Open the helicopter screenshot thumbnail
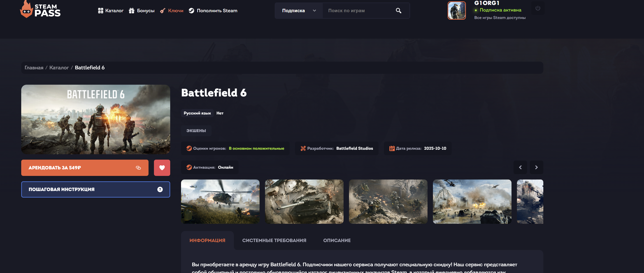The image size is (644, 273). click(x=220, y=201)
